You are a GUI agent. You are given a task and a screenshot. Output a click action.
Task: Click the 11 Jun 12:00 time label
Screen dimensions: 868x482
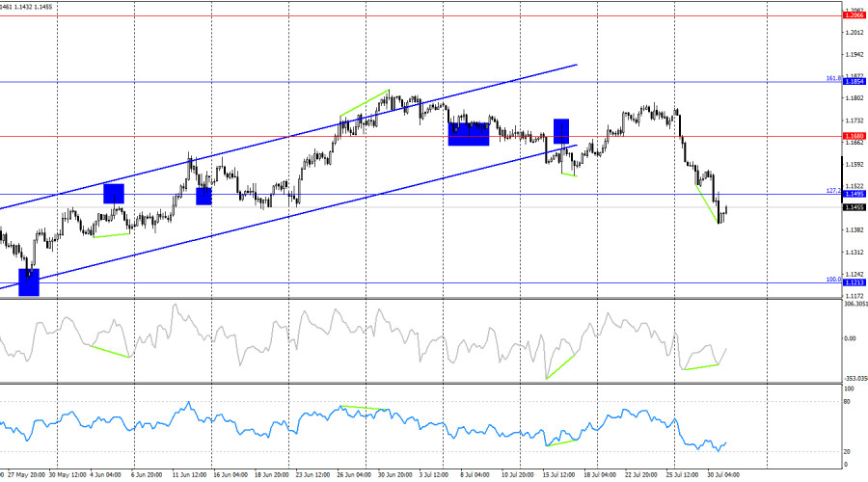189,475
